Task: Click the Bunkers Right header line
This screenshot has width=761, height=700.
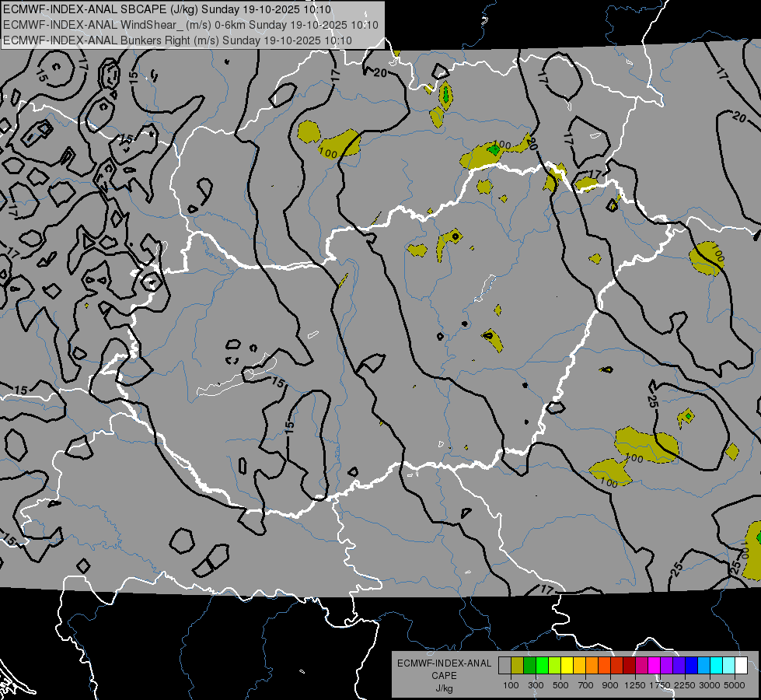Action: (177, 40)
